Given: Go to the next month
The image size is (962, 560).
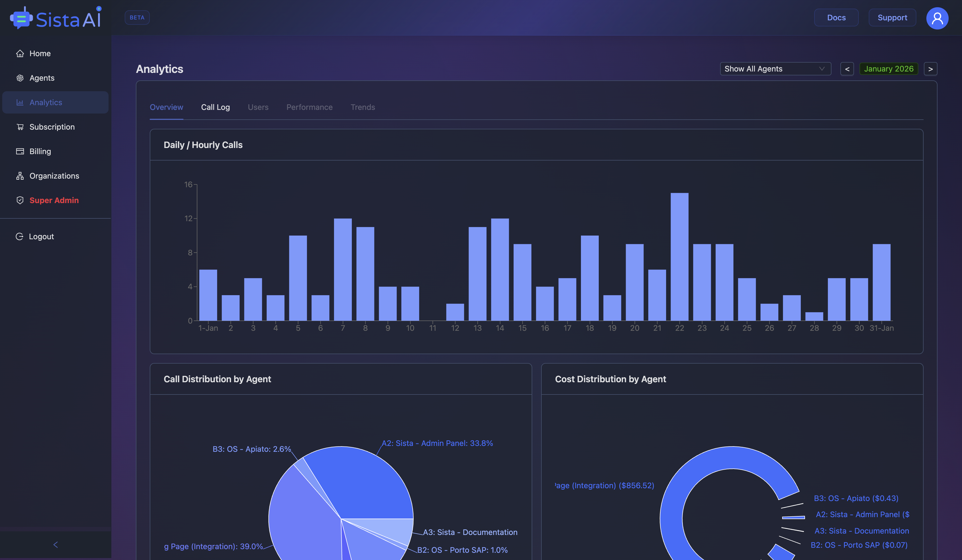Looking at the screenshot, I should [x=930, y=69].
